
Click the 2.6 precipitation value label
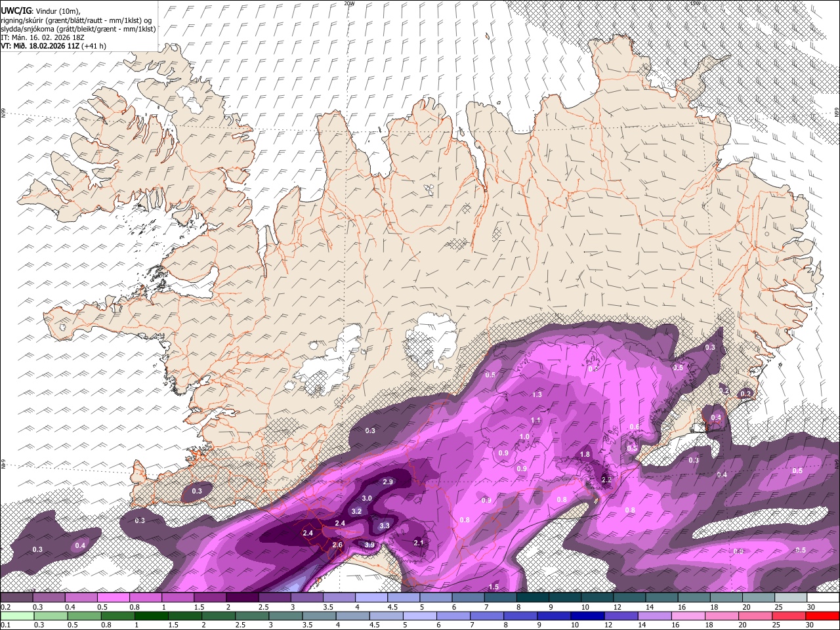point(337,545)
